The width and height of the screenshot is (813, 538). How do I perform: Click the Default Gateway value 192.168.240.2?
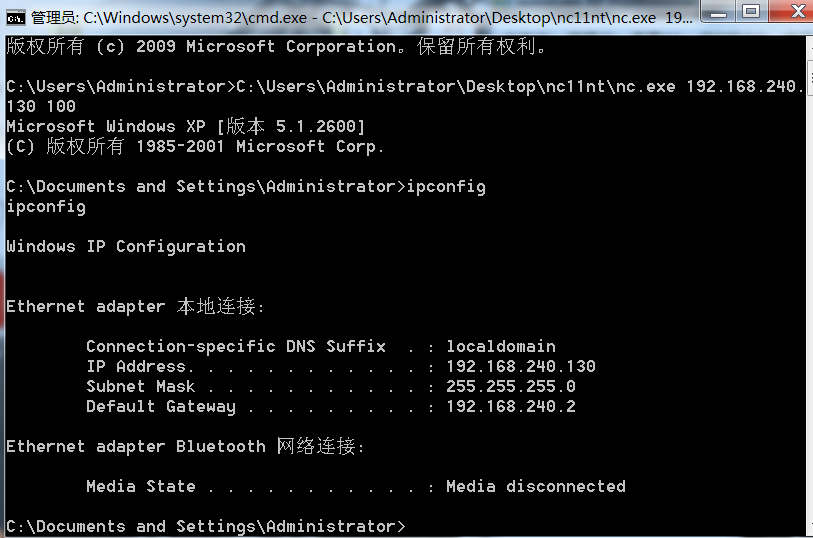pyautogui.click(x=511, y=406)
